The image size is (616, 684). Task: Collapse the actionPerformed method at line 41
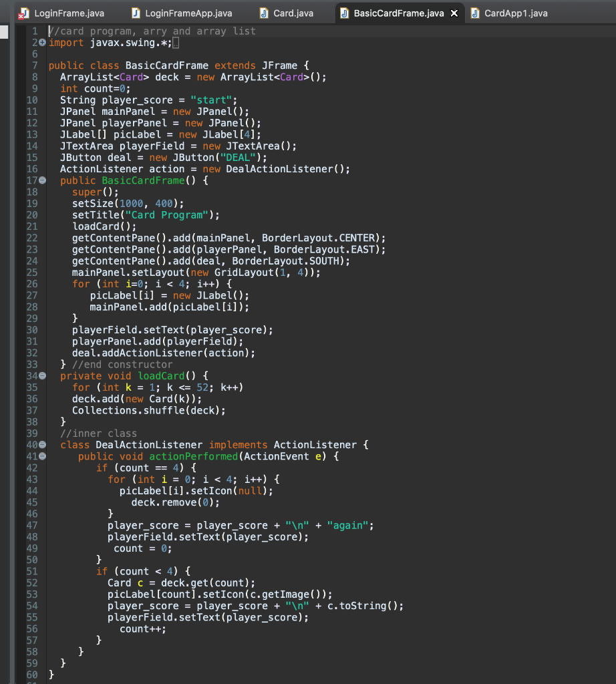tap(42, 456)
